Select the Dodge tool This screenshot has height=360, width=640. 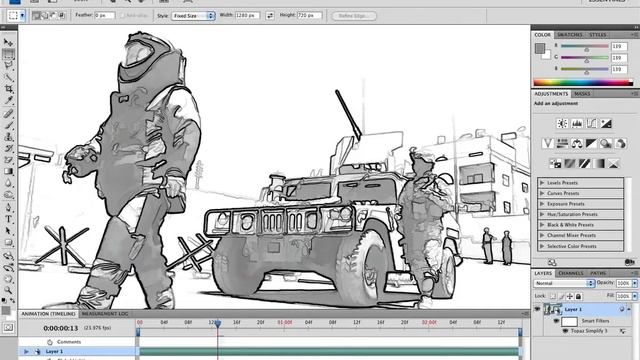pos(8,195)
